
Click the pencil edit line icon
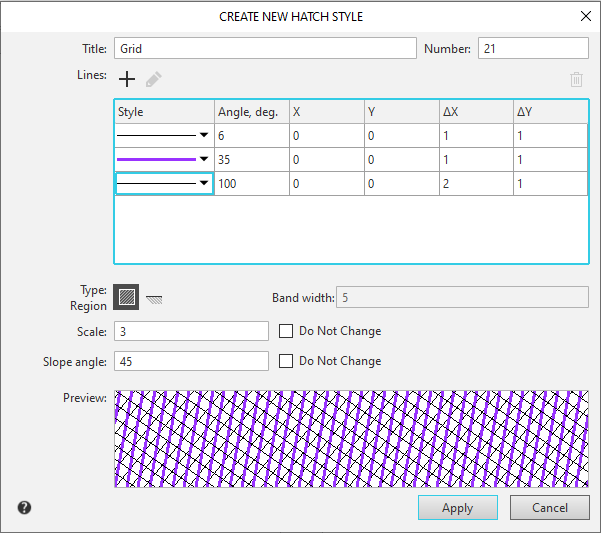tap(153, 79)
